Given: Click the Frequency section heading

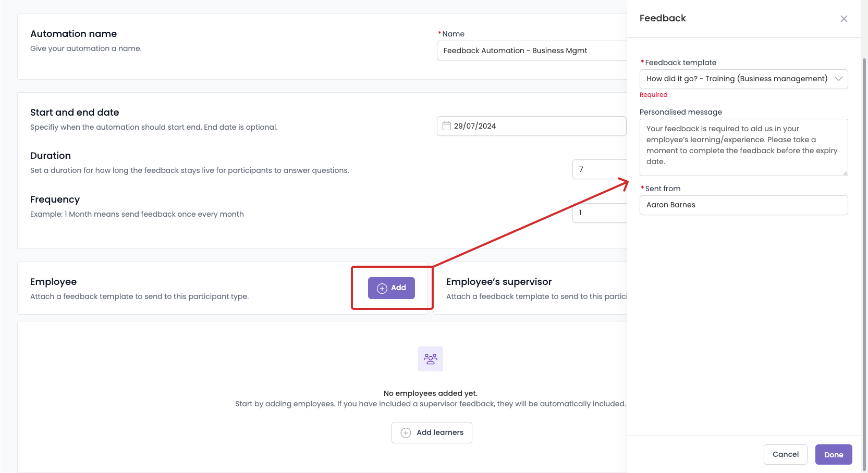Looking at the screenshot, I should [55, 200].
